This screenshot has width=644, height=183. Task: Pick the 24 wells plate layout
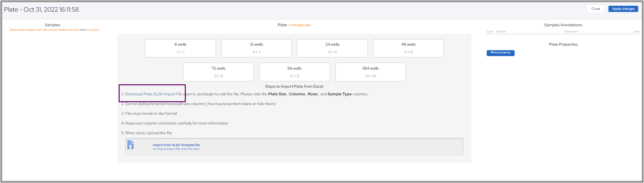332,48
